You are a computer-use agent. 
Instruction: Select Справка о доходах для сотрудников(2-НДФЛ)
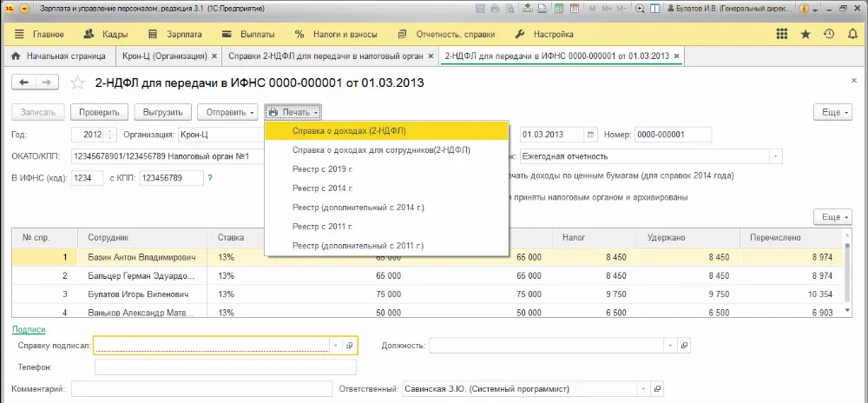[x=386, y=149]
